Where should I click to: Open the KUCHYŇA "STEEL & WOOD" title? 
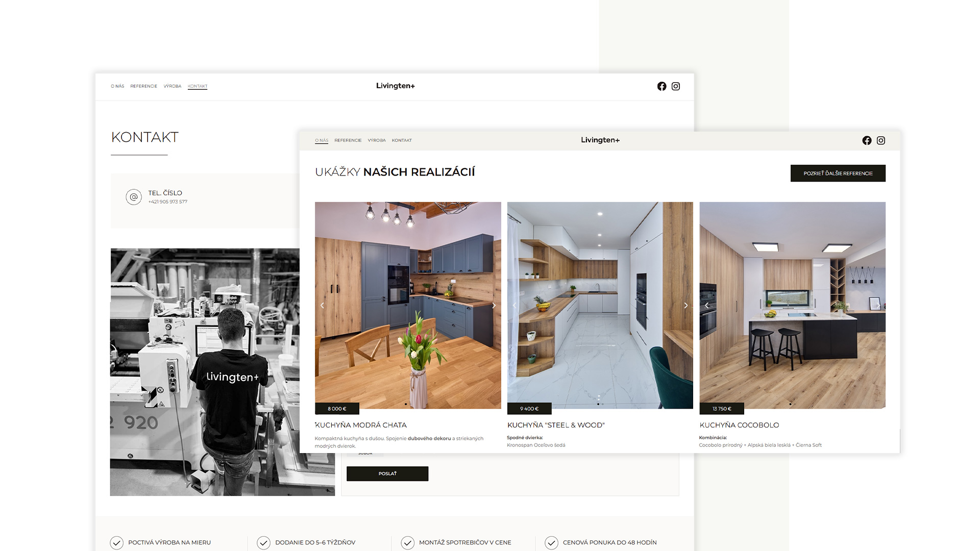(556, 425)
